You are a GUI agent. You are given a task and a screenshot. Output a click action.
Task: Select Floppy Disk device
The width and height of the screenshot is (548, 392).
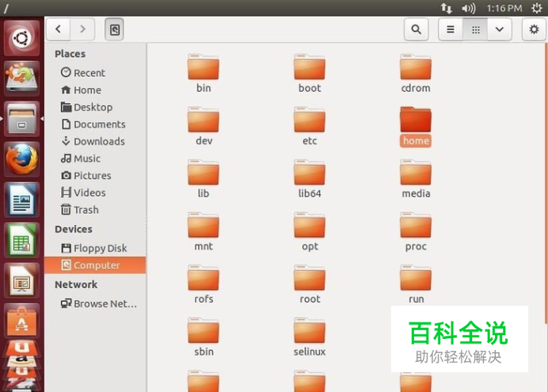[93, 249]
